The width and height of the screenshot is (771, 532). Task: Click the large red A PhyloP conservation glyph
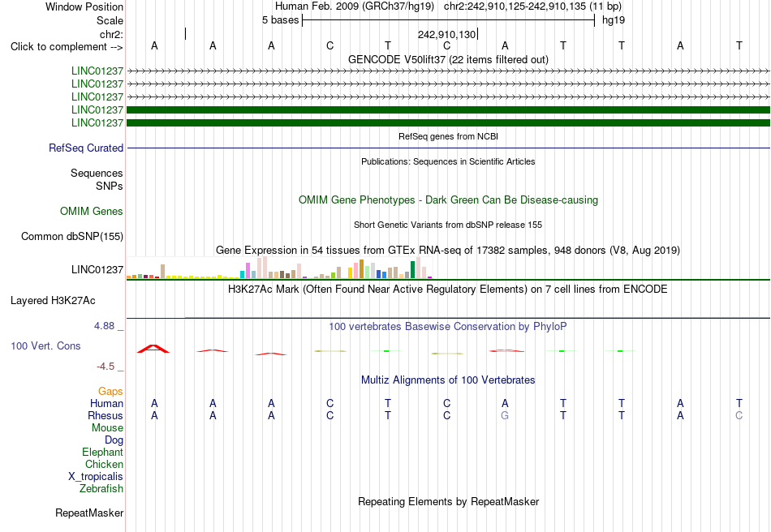coord(153,349)
